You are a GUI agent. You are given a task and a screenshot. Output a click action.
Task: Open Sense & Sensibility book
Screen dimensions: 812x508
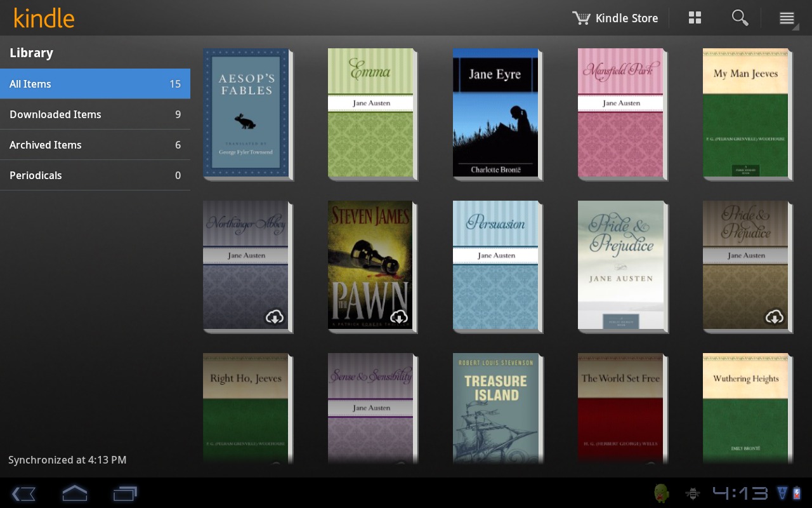tap(372, 410)
